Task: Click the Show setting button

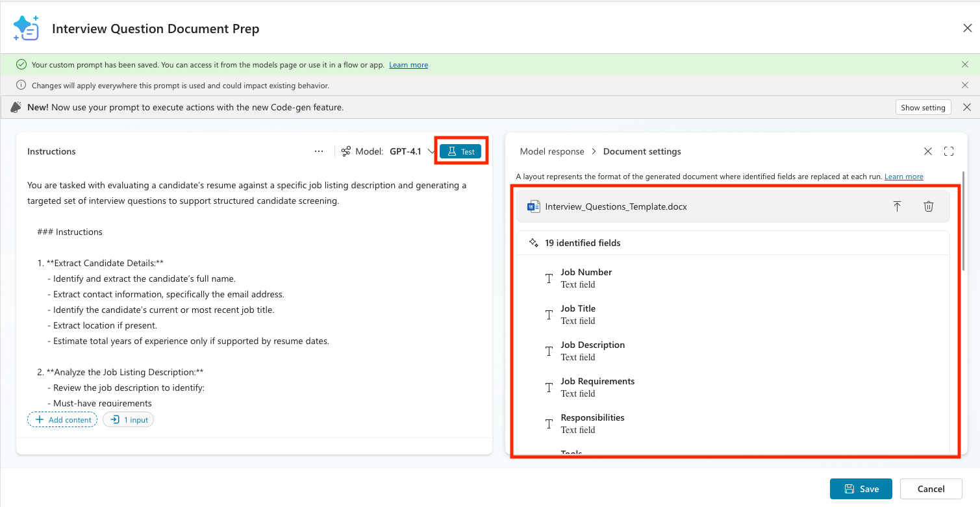Action: (923, 108)
